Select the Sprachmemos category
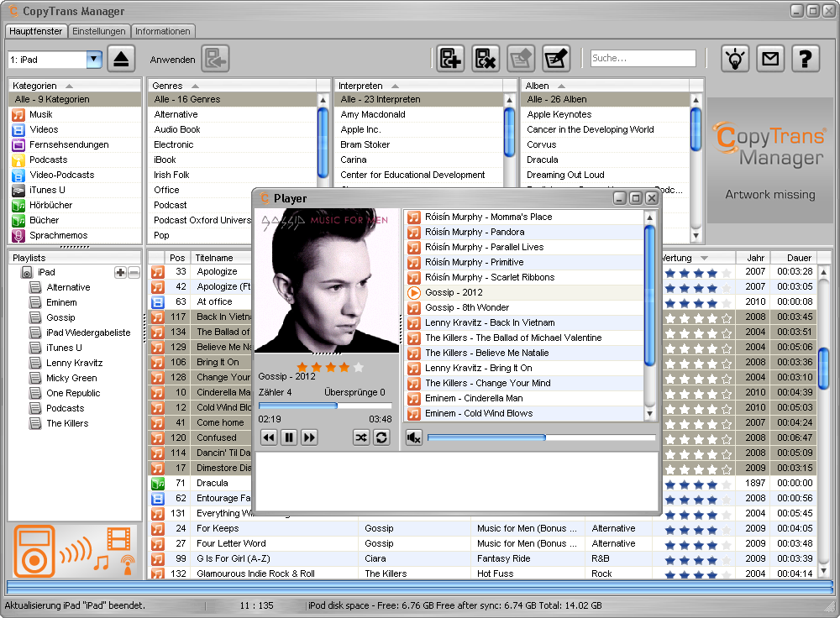The width and height of the screenshot is (840, 618). coord(75,235)
